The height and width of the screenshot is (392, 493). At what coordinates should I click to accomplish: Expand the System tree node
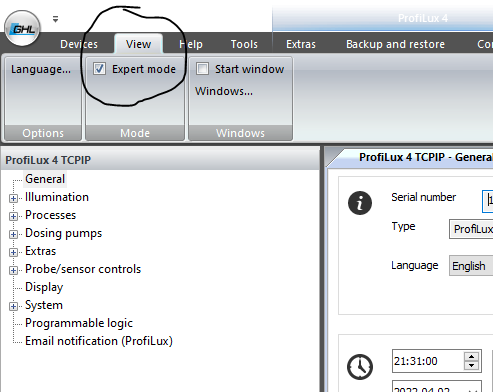[x=13, y=306]
